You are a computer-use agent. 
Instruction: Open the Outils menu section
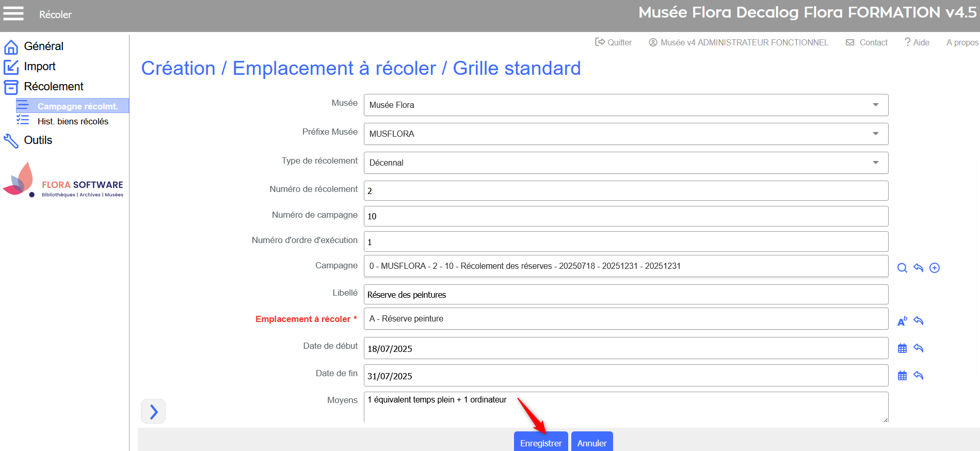pos(38,140)
